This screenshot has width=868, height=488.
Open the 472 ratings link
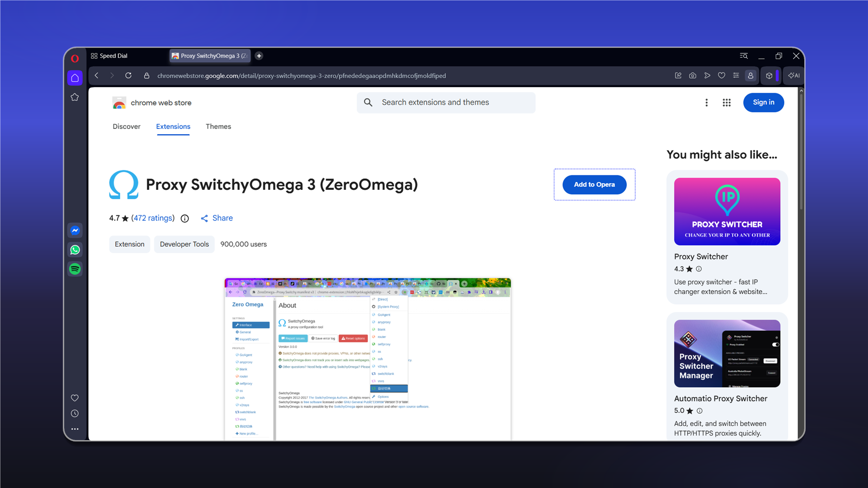point(153,218)
